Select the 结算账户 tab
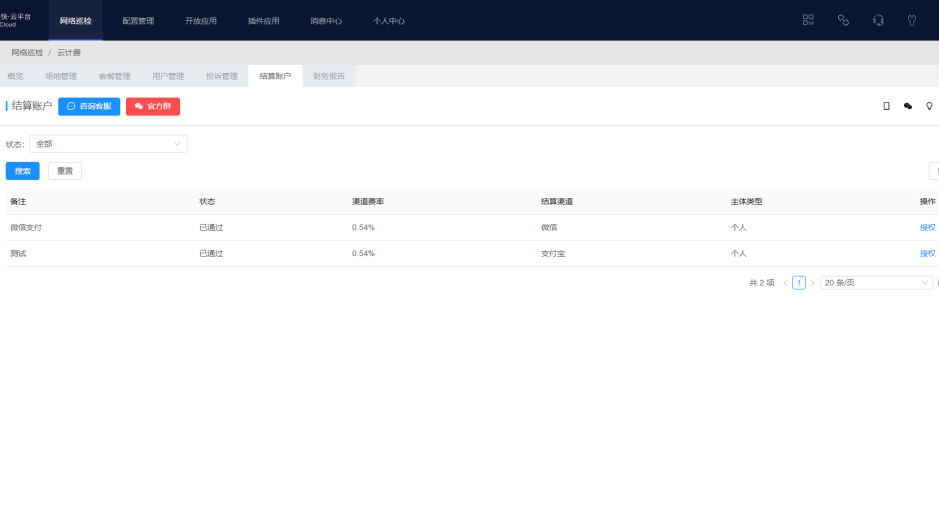939x528 pixels. (275, 76)
